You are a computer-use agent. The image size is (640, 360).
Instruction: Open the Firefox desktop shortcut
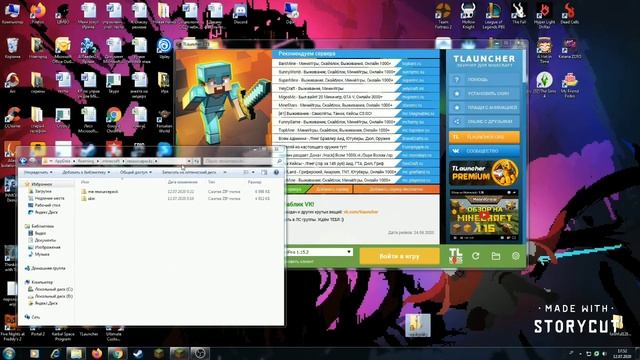[38, 13]
